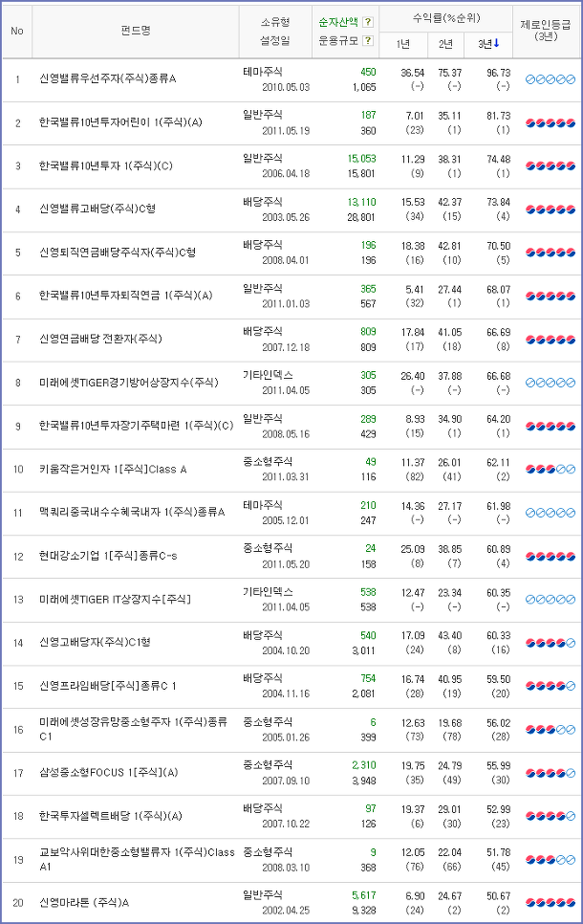583x924 pixels.
Task: Open fund 신영프라임배당[주식]종류C 1
Action: (x=108, y=686)
